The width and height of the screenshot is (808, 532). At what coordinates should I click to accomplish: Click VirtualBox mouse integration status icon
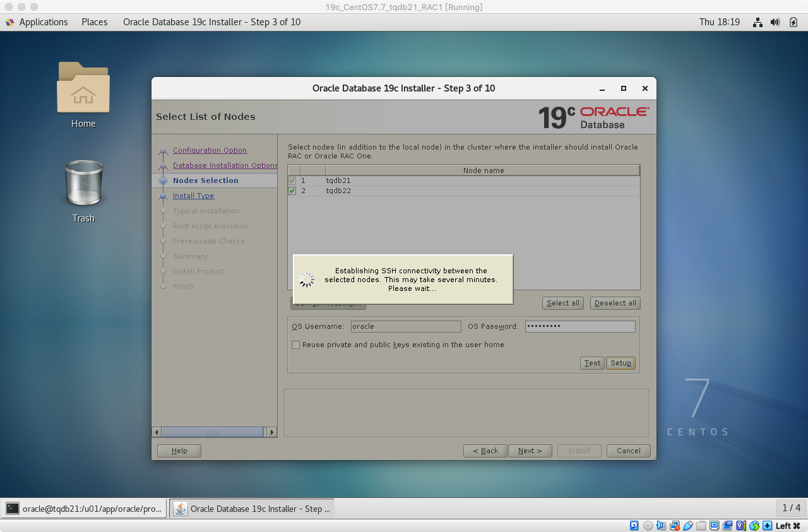click(754, 526)
